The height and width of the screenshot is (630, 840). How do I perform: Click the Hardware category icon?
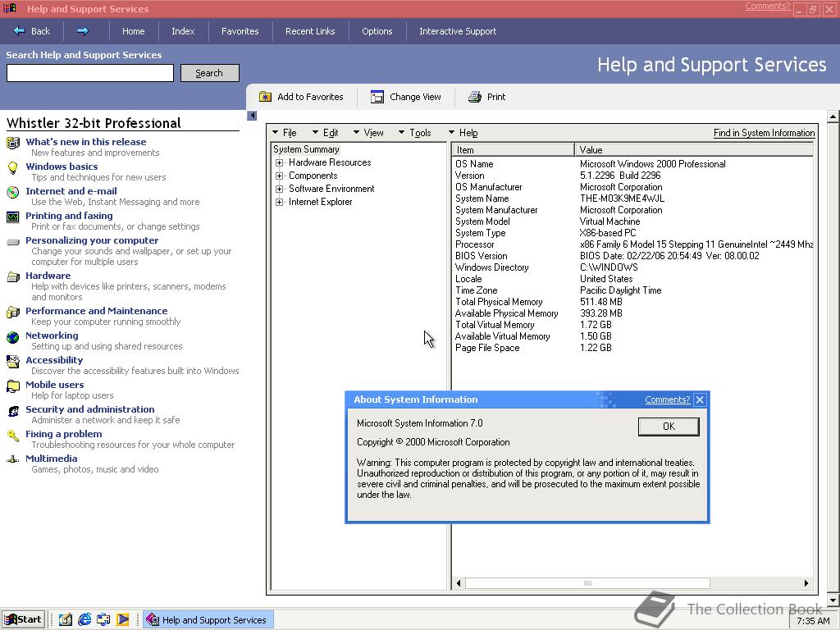click(13, 277)
